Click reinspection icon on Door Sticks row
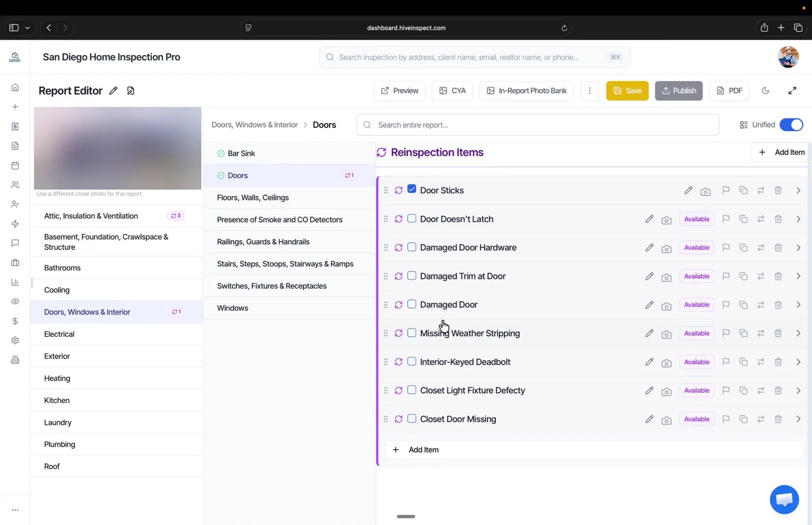Viewport: 812px width, 525px height. pos(399,191)
